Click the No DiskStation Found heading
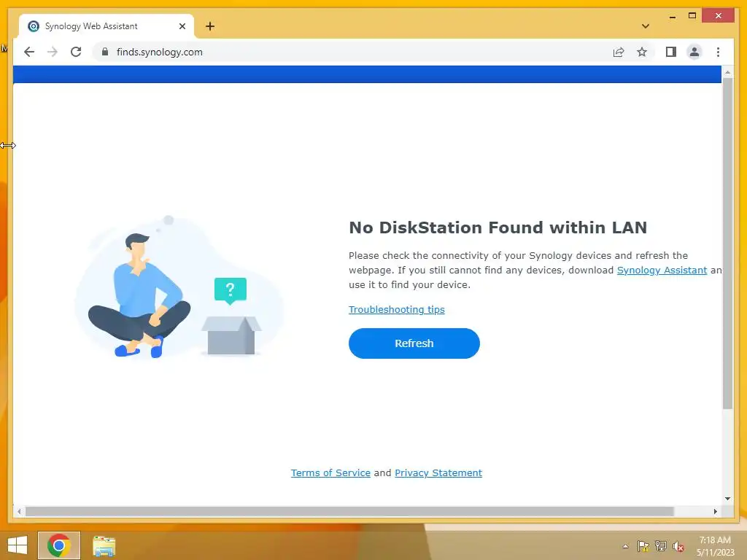Screen dimensions: 747x560 [x=498, y=227]
